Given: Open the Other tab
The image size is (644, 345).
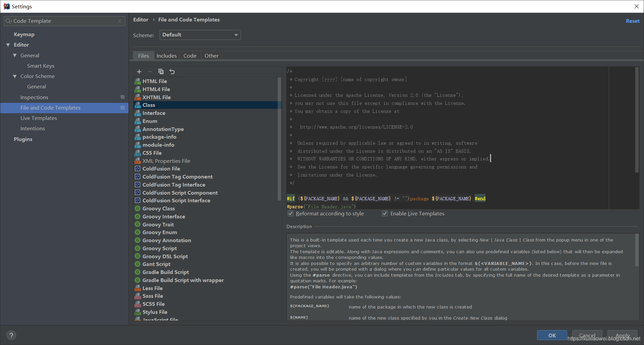Looking at the screenshot, I should click(211, 55).
